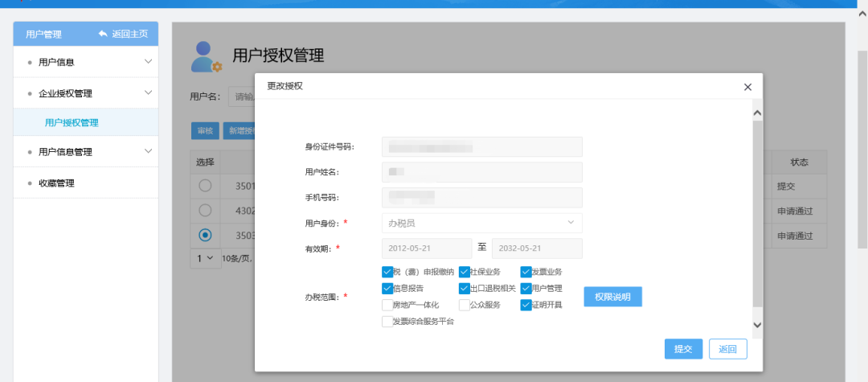Enable 发票综合服务平台 checkbox
This screenshot has height=382, width=868.
pyautogui.click(x=387, y=322)
